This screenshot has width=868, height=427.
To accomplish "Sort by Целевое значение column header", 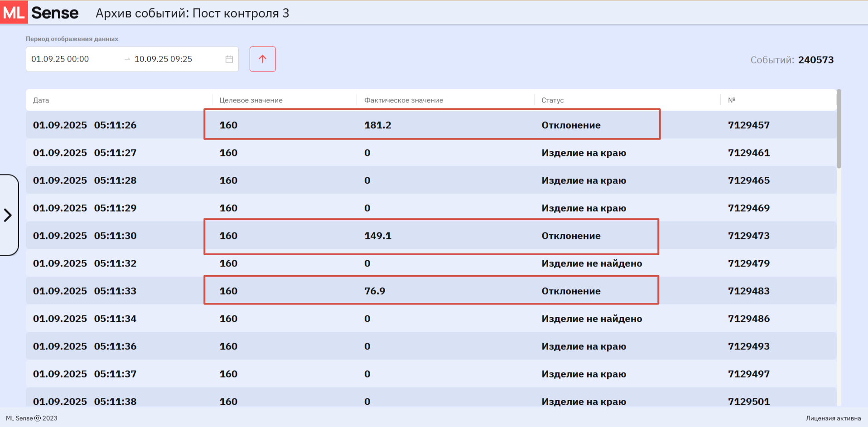I will coord(251,100).
